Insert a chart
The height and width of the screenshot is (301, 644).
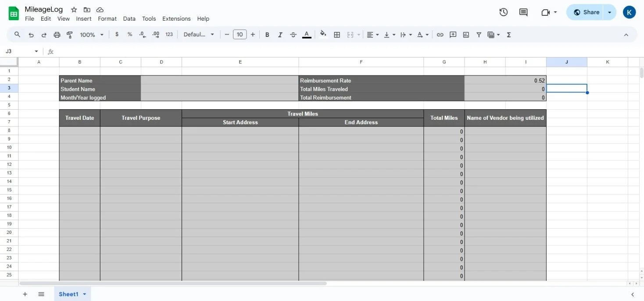(x=466, y=35)
